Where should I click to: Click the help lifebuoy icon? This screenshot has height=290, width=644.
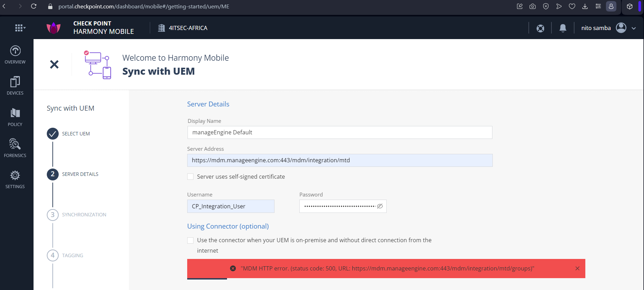[540, 28]
